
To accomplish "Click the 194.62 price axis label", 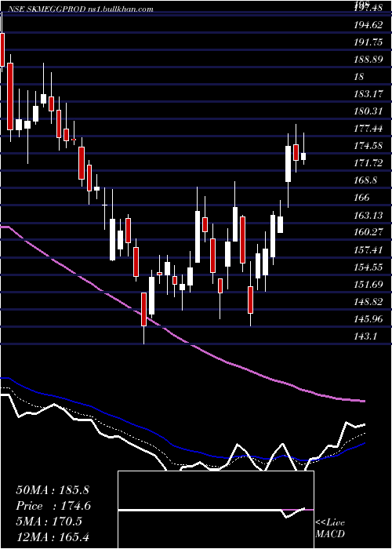I will [368, 24].
